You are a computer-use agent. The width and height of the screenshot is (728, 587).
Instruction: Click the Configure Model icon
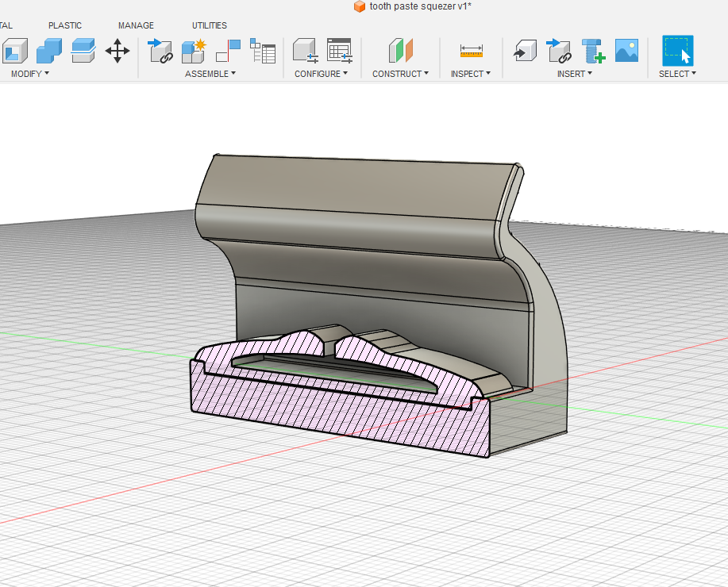[x=305, y=51]
